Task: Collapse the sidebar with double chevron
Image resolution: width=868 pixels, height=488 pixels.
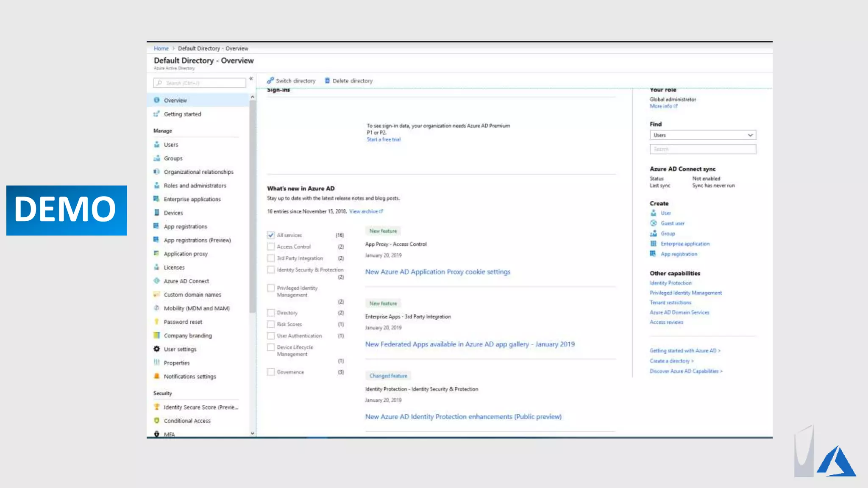Action: tap(251, 79)
